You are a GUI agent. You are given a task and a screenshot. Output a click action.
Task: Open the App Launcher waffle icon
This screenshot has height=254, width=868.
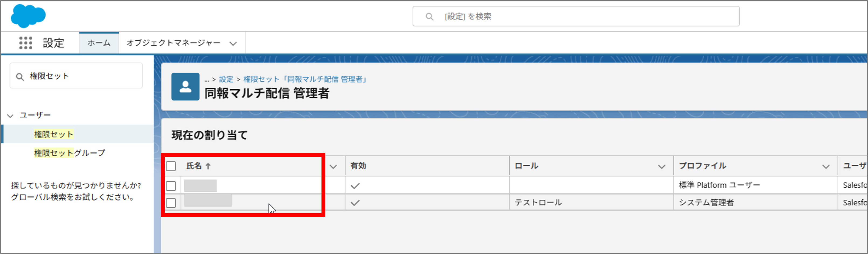pyautogui.click(x=25, y=42)
